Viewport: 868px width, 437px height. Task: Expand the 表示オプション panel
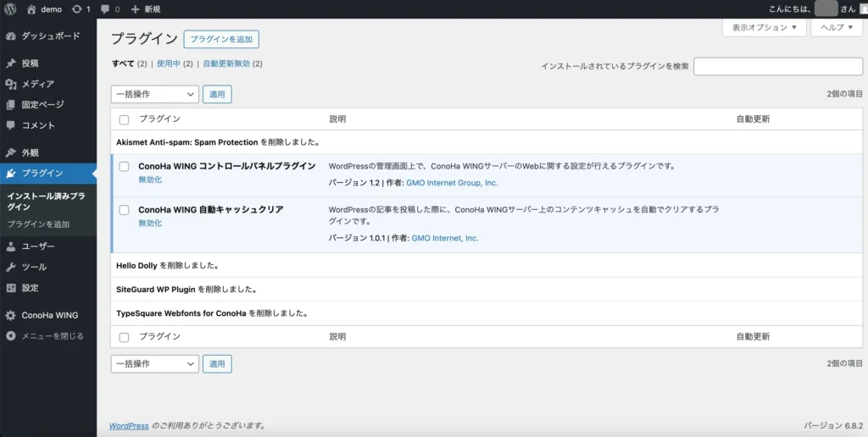(x=765, y=27)
